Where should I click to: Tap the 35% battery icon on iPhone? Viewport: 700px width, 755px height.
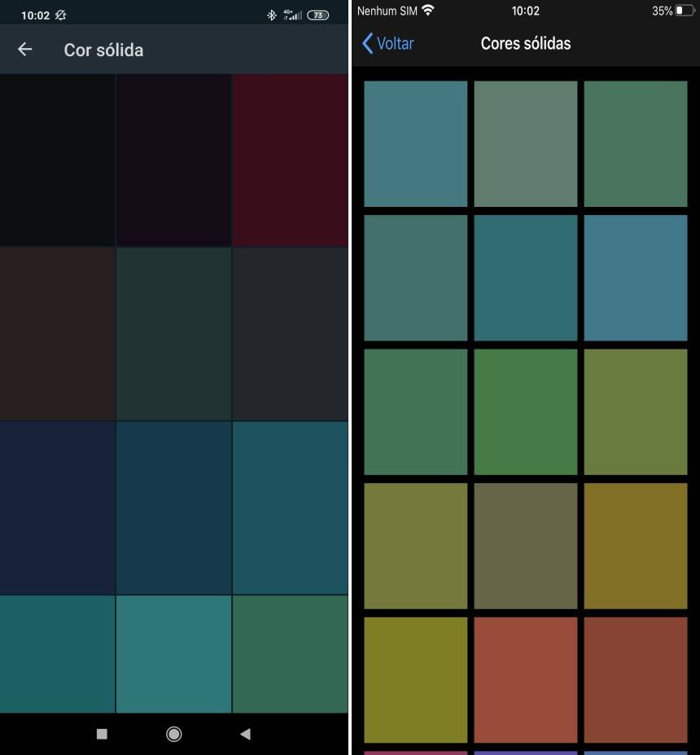tap(684, 11)
